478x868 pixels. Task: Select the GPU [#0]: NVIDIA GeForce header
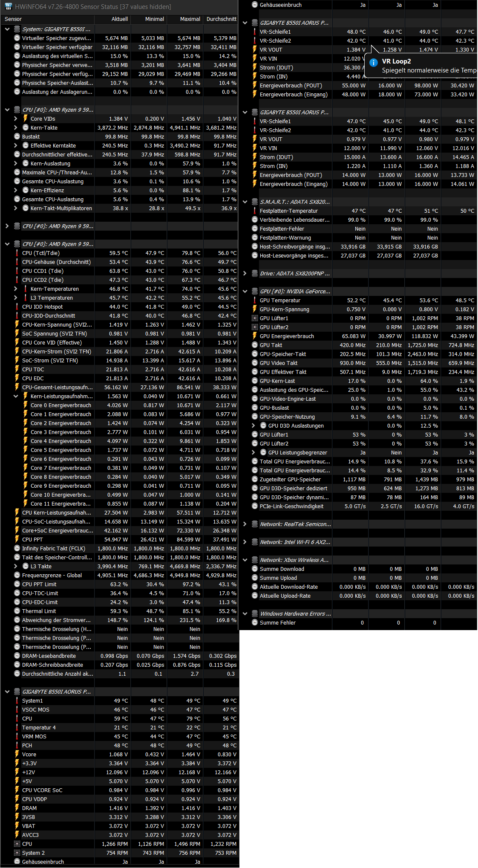pos(358,291)
